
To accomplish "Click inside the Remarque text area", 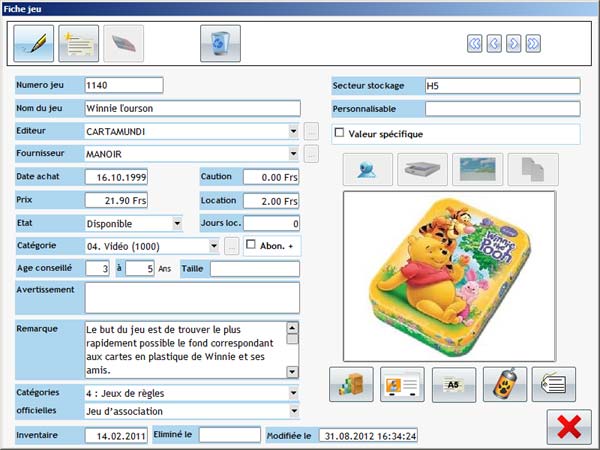I will click(186, 350).
